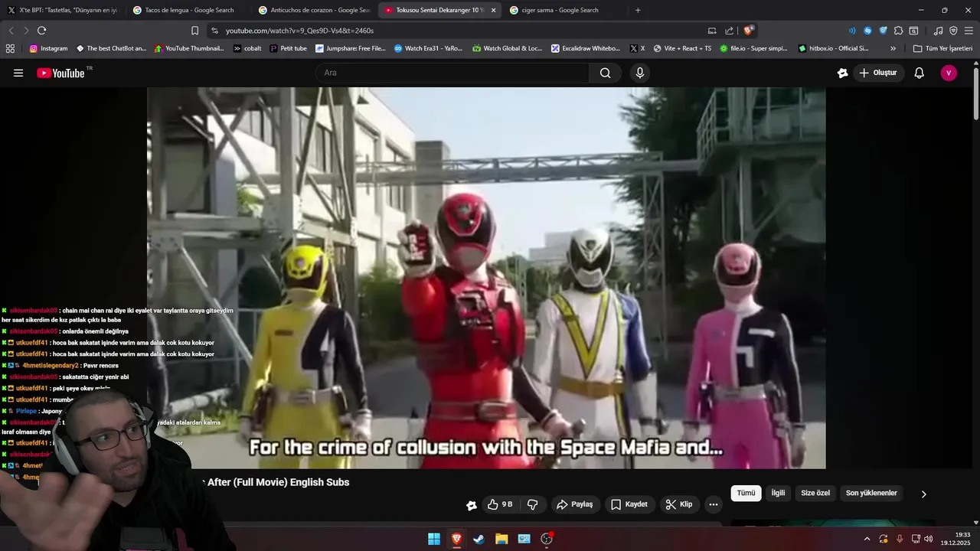Click the Oluştur create button

878,73
